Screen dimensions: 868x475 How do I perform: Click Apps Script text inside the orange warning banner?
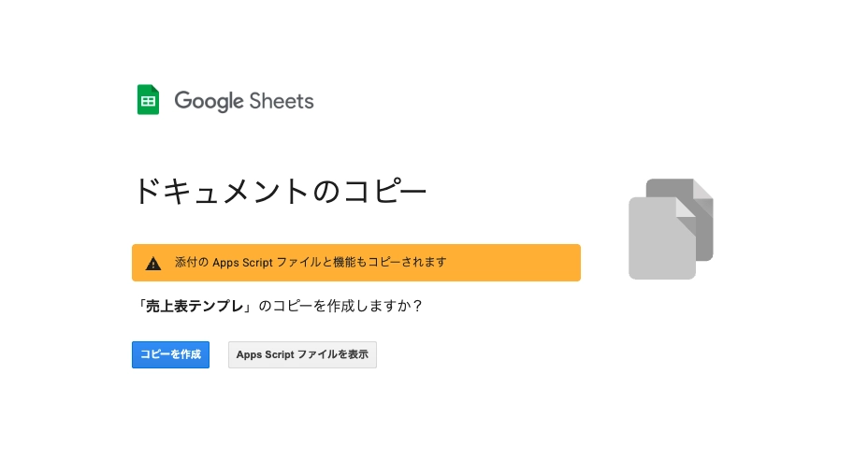coord(242,263)
